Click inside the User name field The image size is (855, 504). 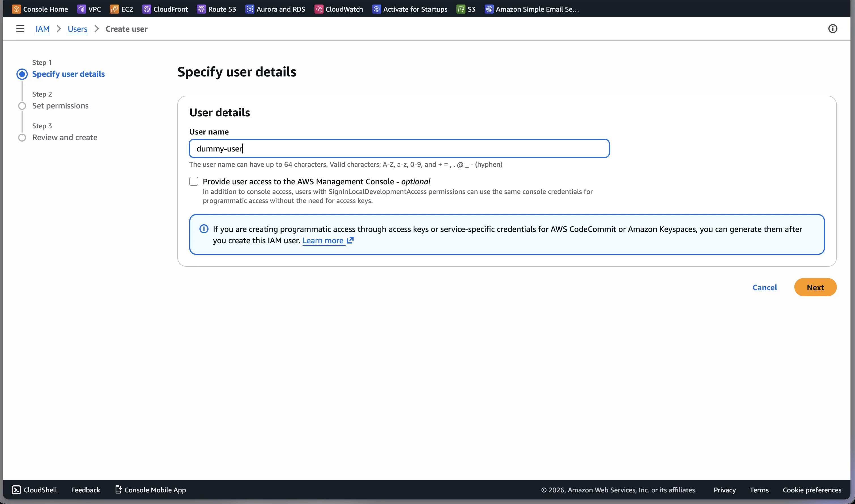[x=399, y=148]
